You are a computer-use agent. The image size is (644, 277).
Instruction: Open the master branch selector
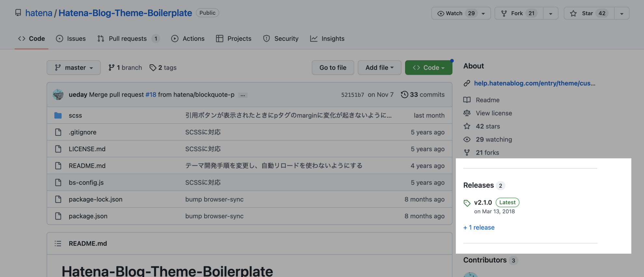click(x=74, y=67)
